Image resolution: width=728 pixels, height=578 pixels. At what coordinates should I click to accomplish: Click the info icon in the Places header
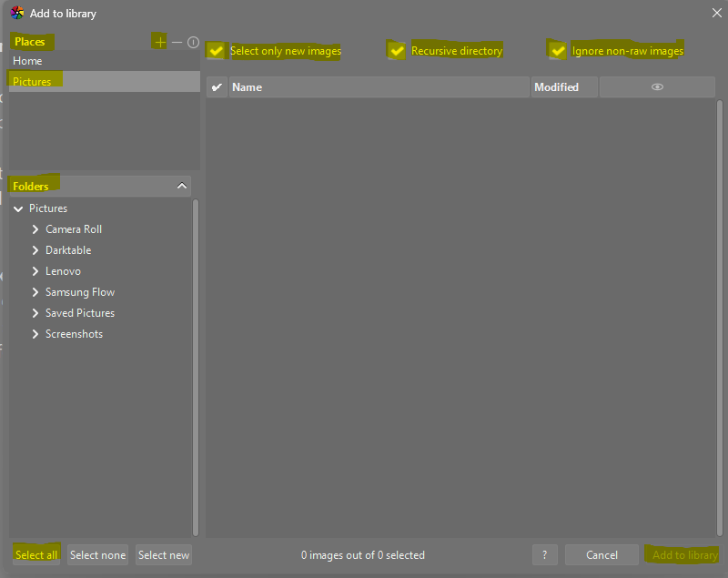pyautogui.click(x=193, y=42)
